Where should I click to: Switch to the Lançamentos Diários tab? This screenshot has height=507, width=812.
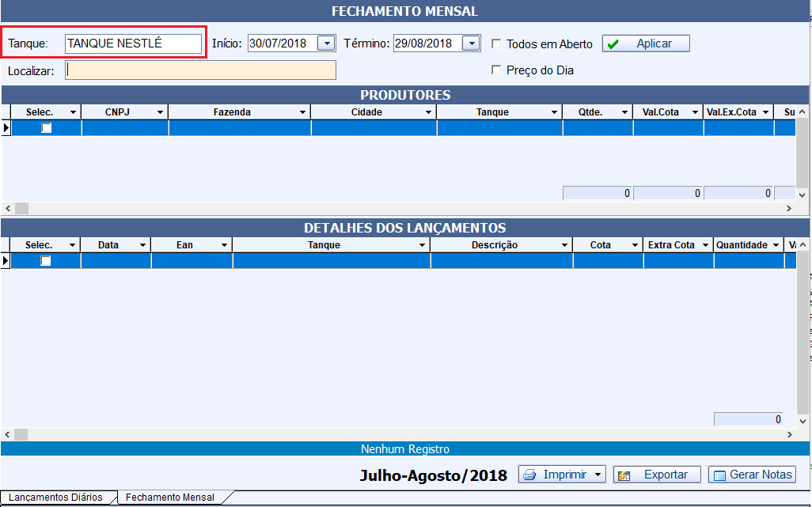tap(55, 498)
